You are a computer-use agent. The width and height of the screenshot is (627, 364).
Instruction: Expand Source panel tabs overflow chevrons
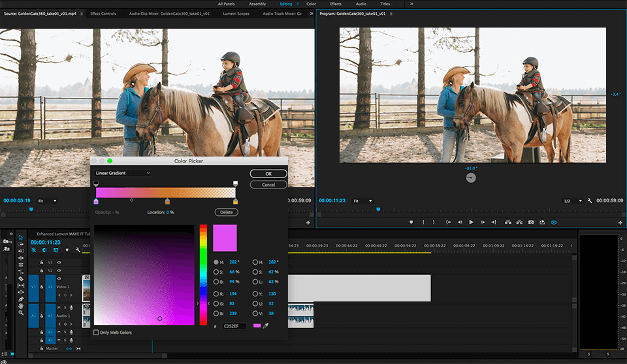[x=311, y=14]
